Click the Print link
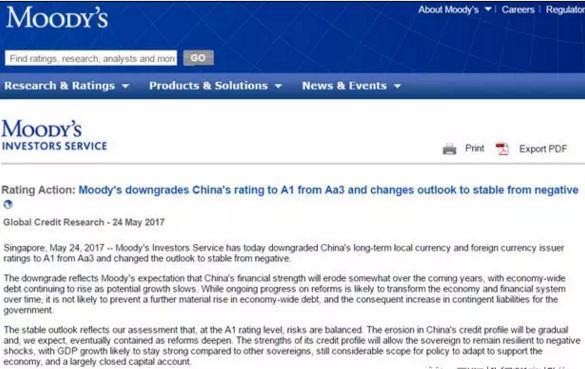Image resolution: width=585 pixels, height=369 pixels. click(475, 148)
